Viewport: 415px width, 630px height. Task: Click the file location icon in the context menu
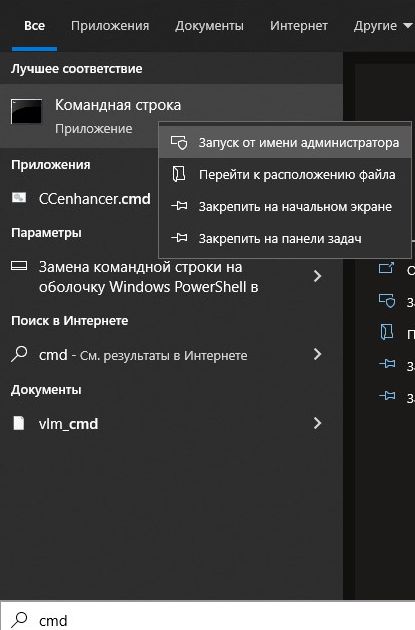179,174
